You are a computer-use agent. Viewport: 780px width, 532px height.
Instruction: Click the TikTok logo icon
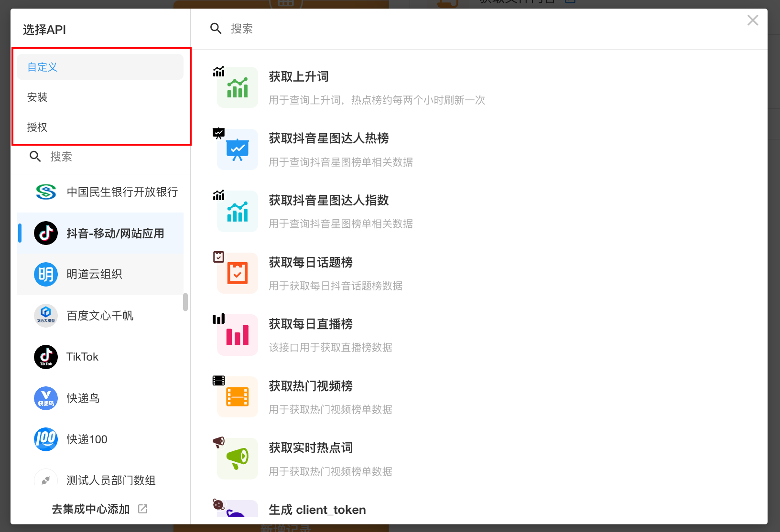[x=46, y=357]
